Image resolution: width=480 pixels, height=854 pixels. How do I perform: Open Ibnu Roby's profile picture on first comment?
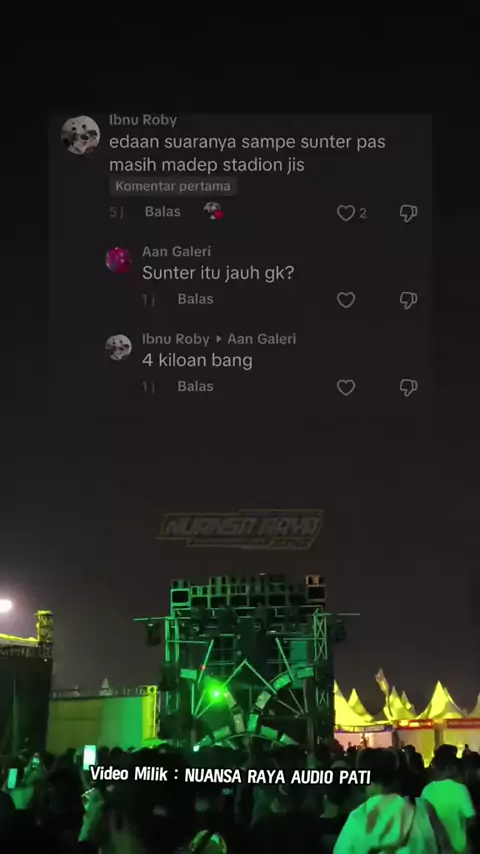(x=81, y=135)
